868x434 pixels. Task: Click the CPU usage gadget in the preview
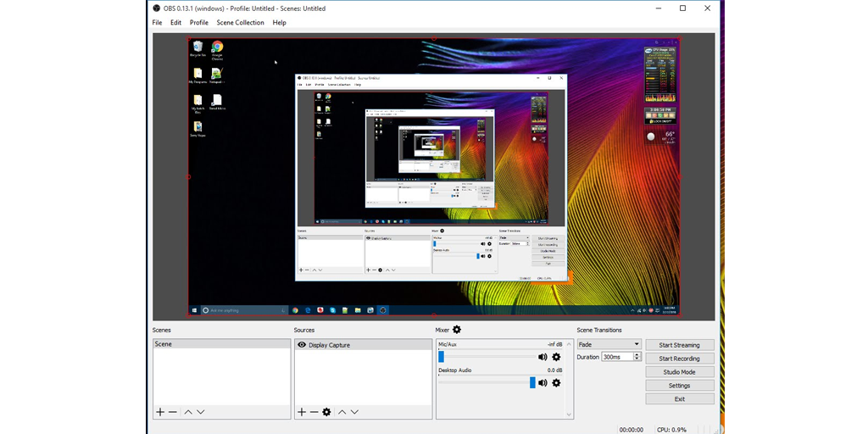click(x=660, y=75)
